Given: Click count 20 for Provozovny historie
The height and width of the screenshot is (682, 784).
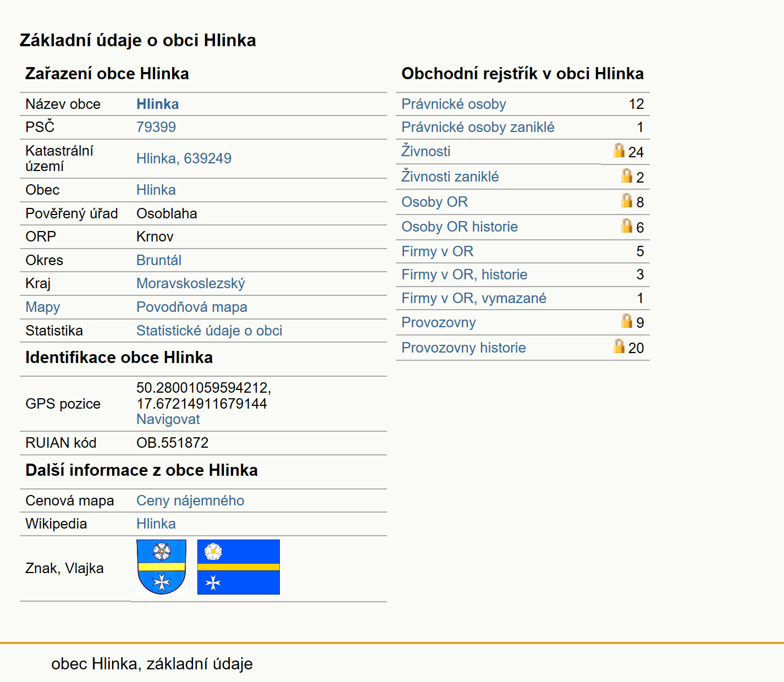Looking at the screenshot, I should (x=636, y=348).
